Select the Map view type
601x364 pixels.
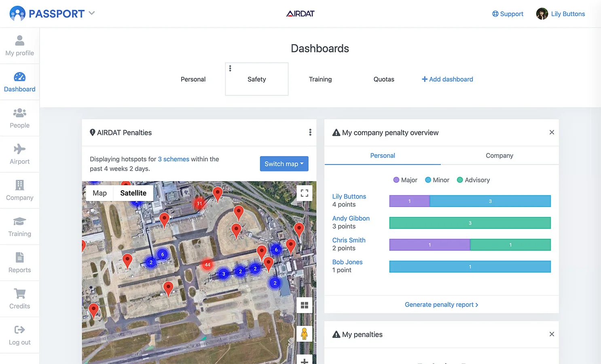(x=99, y=193)
